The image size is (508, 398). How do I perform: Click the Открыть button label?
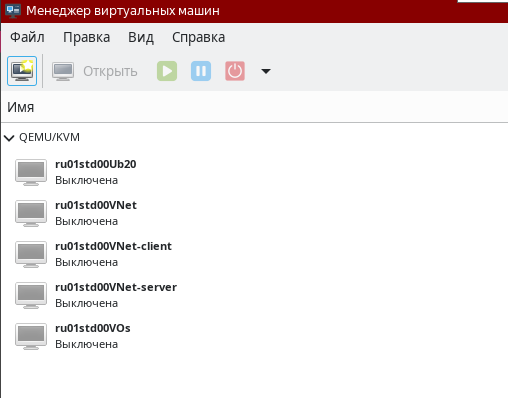tap(110, 71)
